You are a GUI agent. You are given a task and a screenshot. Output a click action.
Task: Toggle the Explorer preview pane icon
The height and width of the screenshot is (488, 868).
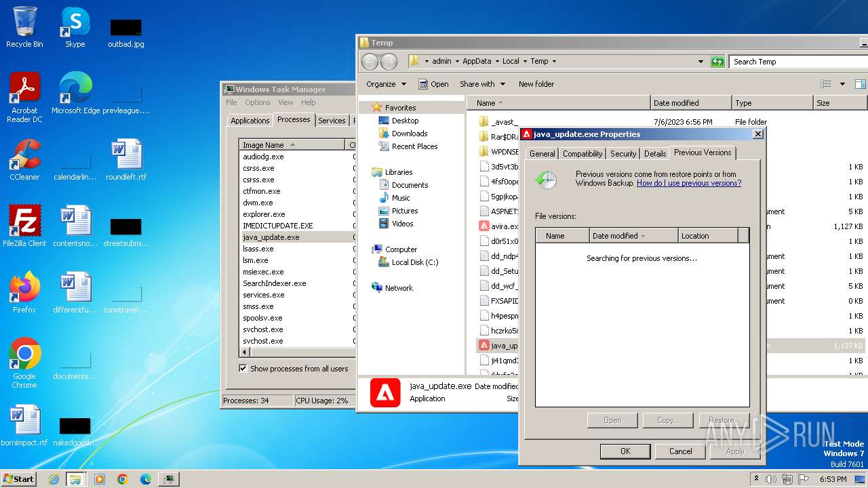860,84
